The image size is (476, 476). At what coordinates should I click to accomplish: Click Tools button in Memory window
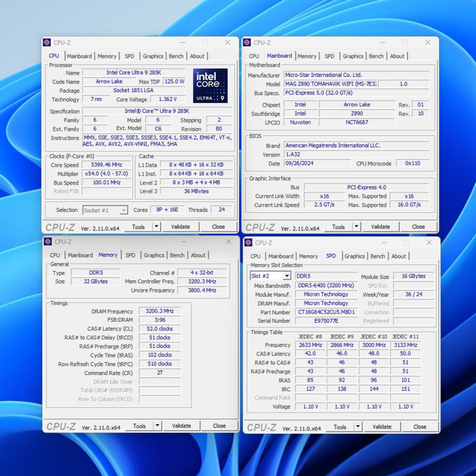coord(139,426)
